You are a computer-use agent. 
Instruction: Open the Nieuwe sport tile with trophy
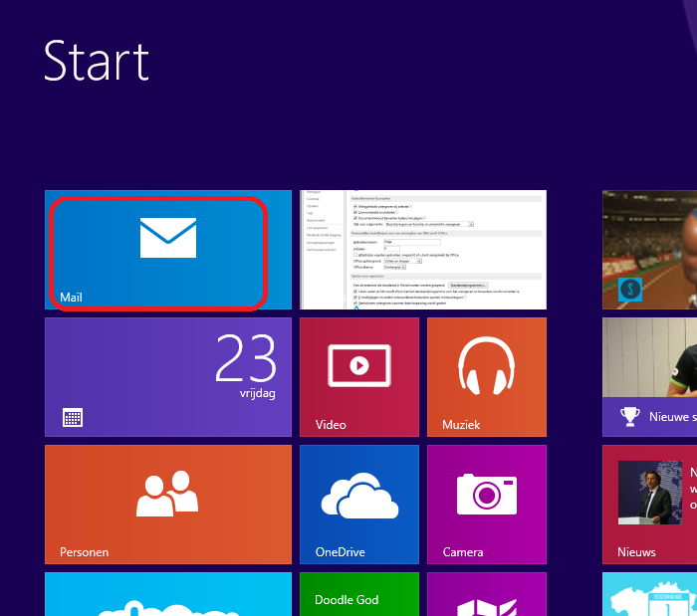[x=649, y=377]
